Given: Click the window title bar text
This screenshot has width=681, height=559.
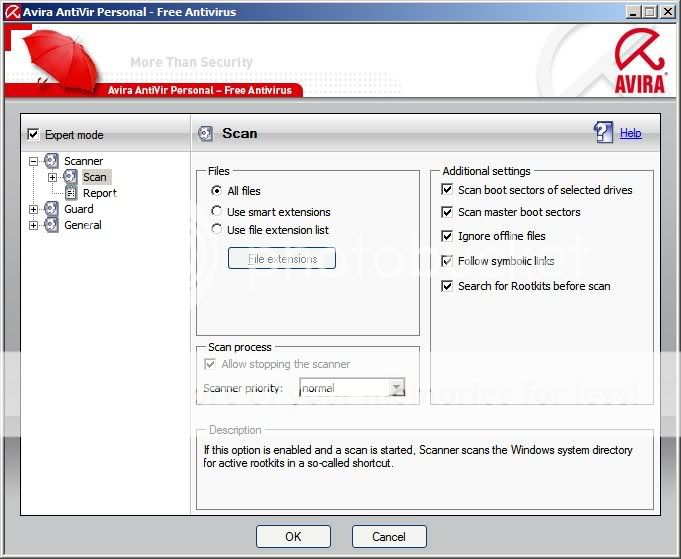Looking at the screenshot, I should coord(129,12).
